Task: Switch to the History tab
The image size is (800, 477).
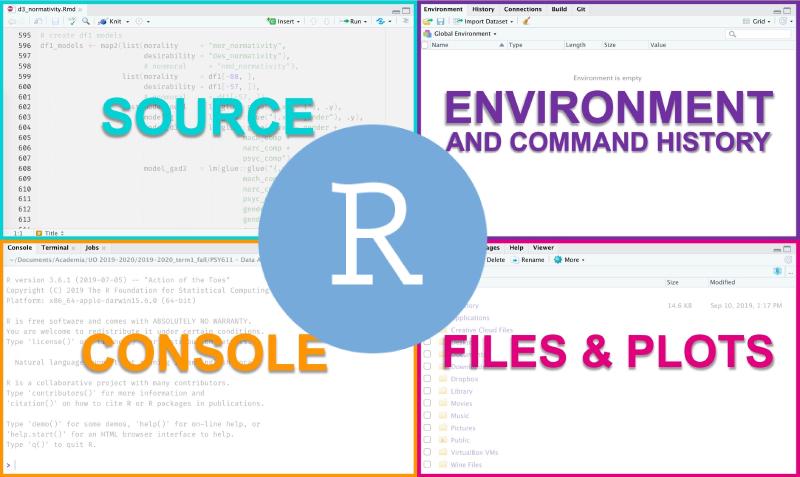Action: pos(483,9)
